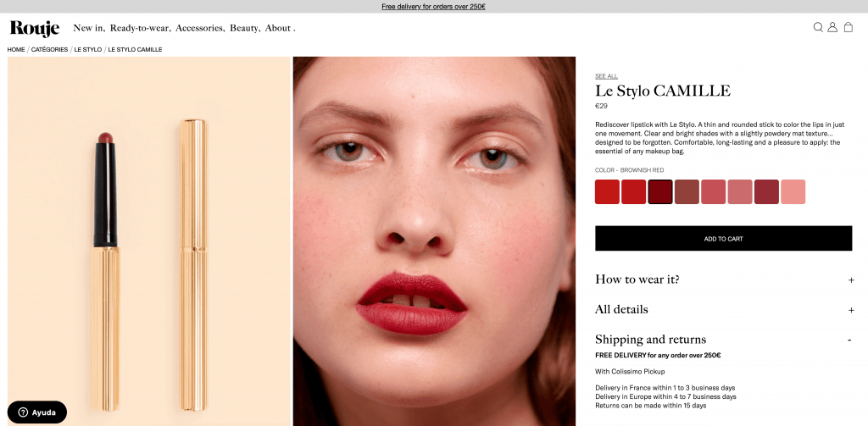Open the Ready-to-wear menu

pos(140,28)
